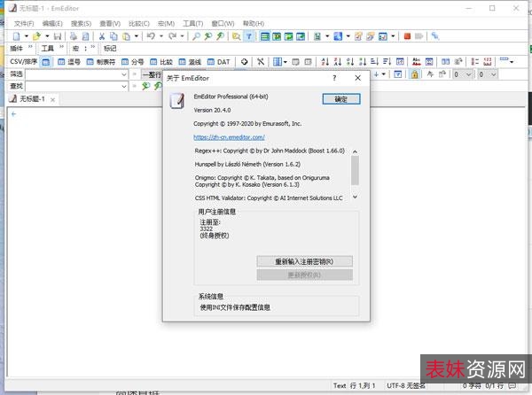Open the 搜索(S) menu
The image size is (532, 395).
pyautogui.click(x=81, y=23)
